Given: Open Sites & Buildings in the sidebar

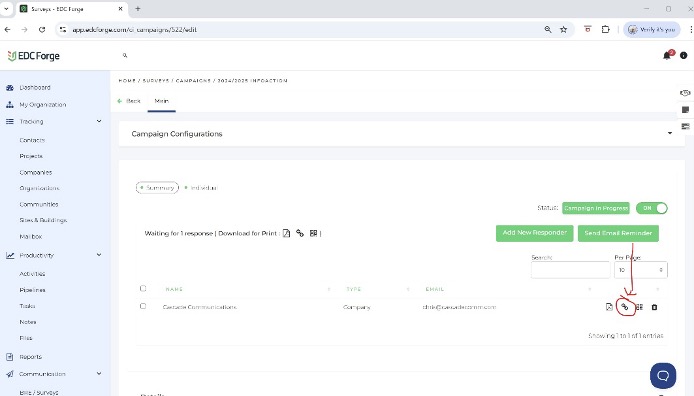Looking at the screenshot, I should (x=43, y=220).
